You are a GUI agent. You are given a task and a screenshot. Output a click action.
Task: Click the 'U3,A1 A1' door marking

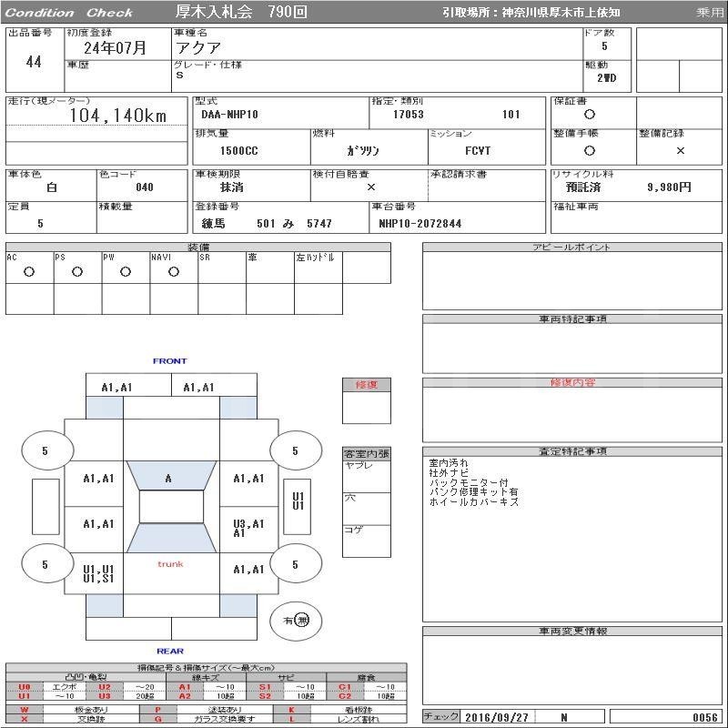click(248, 529)
